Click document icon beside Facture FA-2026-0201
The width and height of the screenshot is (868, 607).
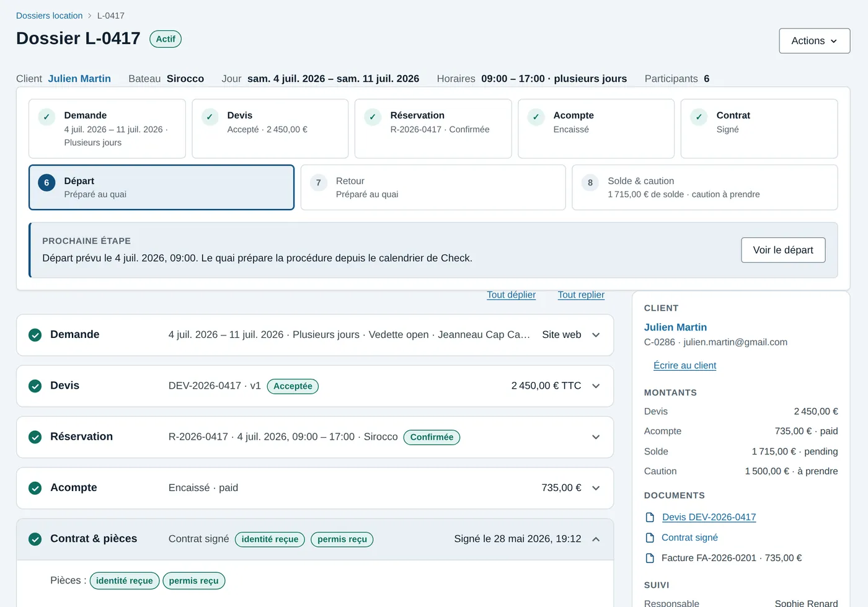(x=650, y=558)
